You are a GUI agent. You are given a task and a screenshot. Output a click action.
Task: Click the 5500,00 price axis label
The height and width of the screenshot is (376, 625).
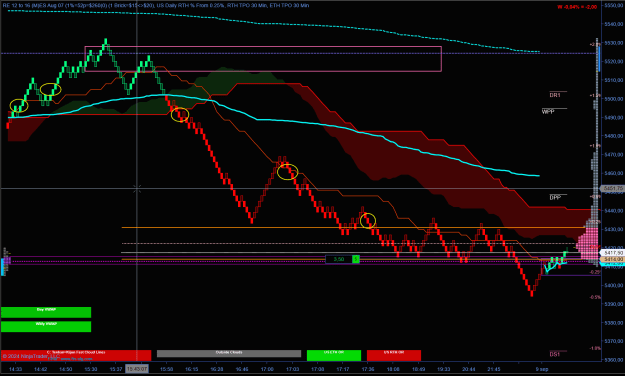[x=613, y=99]
